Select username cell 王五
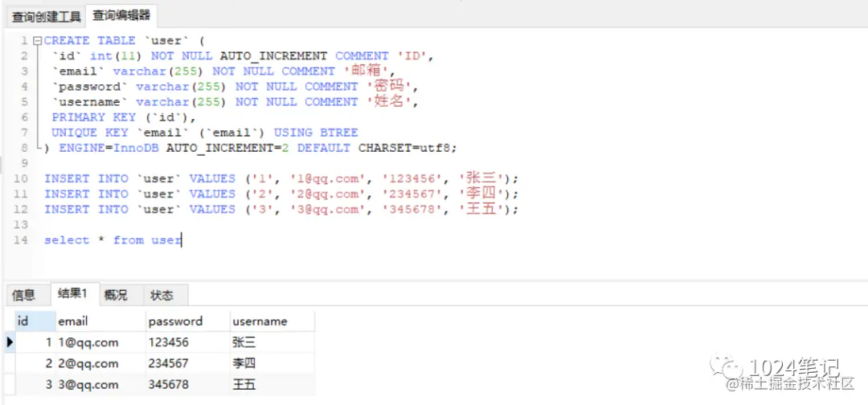This screenshot has width=868, height=405. point(272,385)
